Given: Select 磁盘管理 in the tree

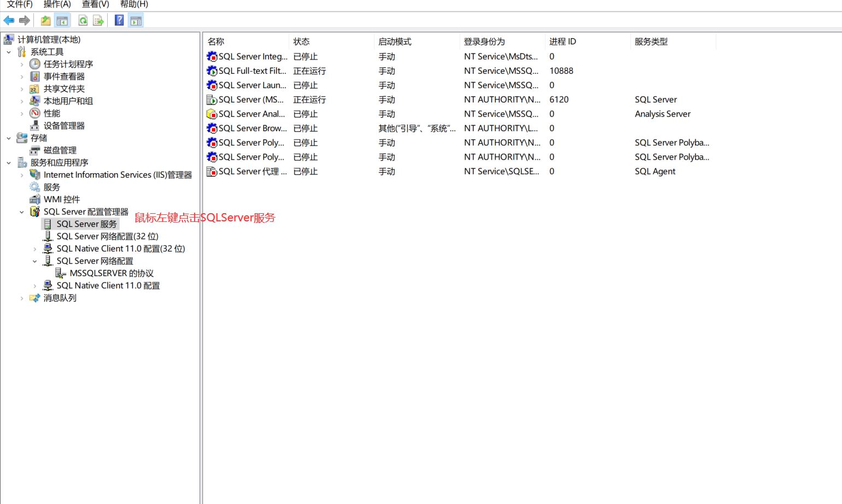Looking at the screenshot, I should (x=60, y=150).
